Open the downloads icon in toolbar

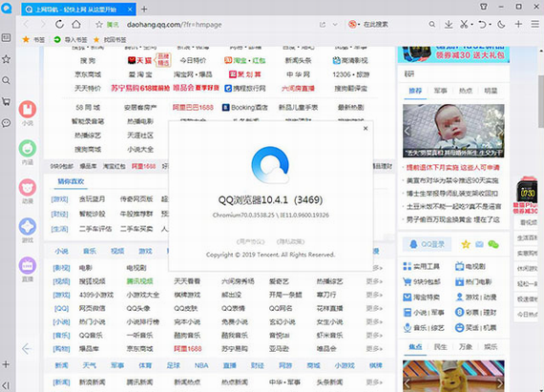(449, 24)
